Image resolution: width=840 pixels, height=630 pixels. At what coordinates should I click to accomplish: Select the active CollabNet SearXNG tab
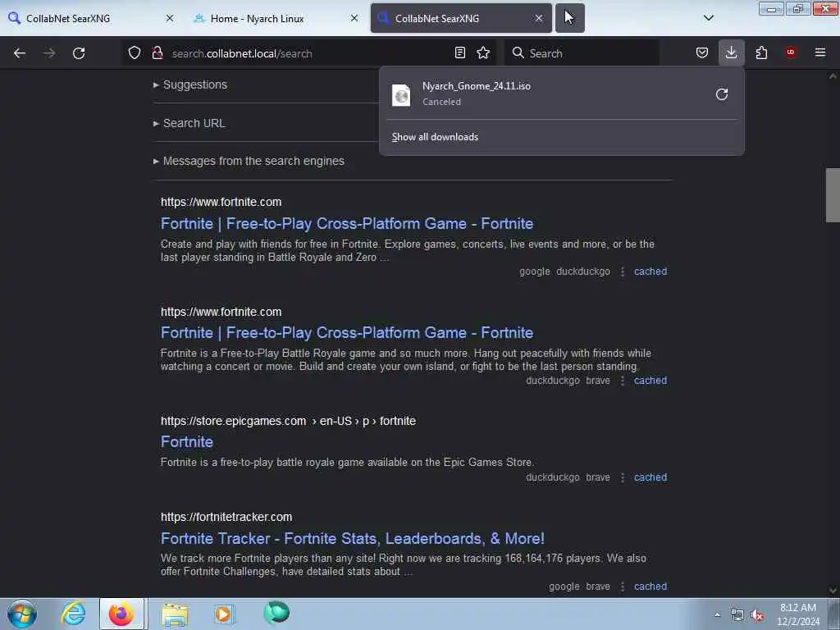461,18
